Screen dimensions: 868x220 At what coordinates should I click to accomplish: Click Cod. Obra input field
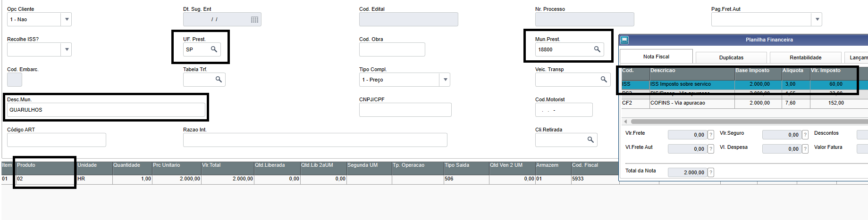pyautogui.click(x=392, y=49)
